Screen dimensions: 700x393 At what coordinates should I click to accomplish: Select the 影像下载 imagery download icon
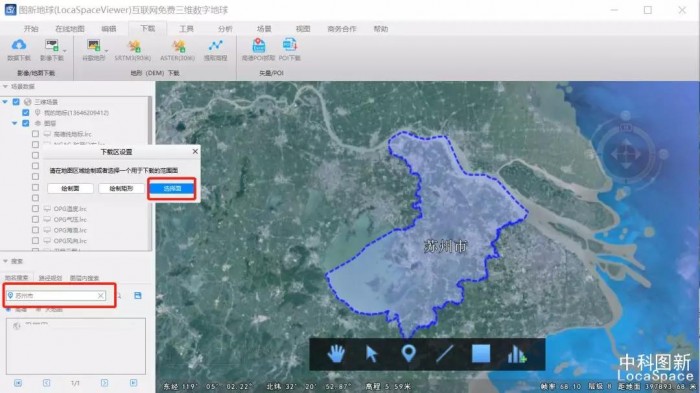[x=52, y=50]
